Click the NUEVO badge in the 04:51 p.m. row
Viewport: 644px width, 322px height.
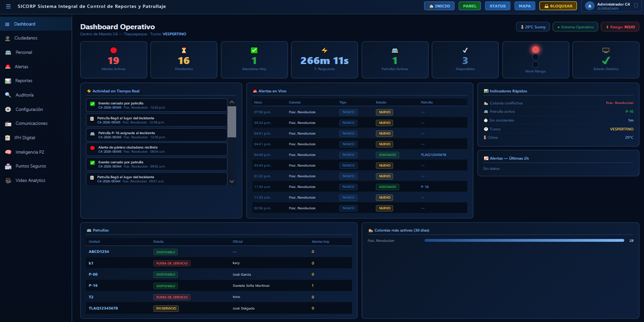(384, 134)
